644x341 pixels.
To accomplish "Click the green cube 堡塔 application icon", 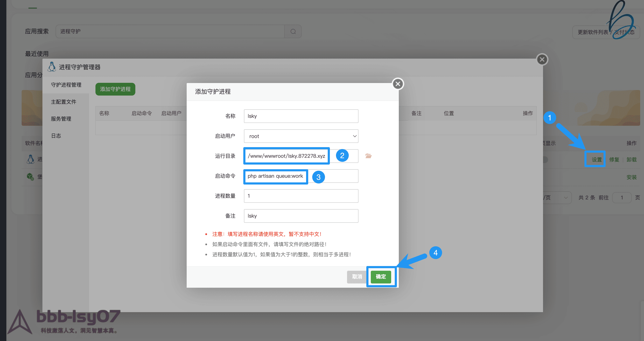I will [x=31, y=177].
